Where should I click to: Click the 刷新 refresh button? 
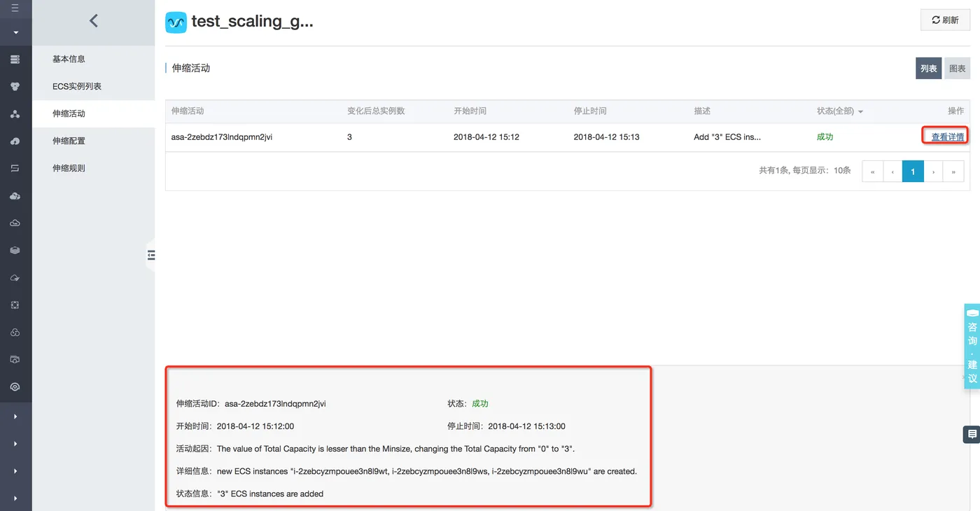click(945, 20)
